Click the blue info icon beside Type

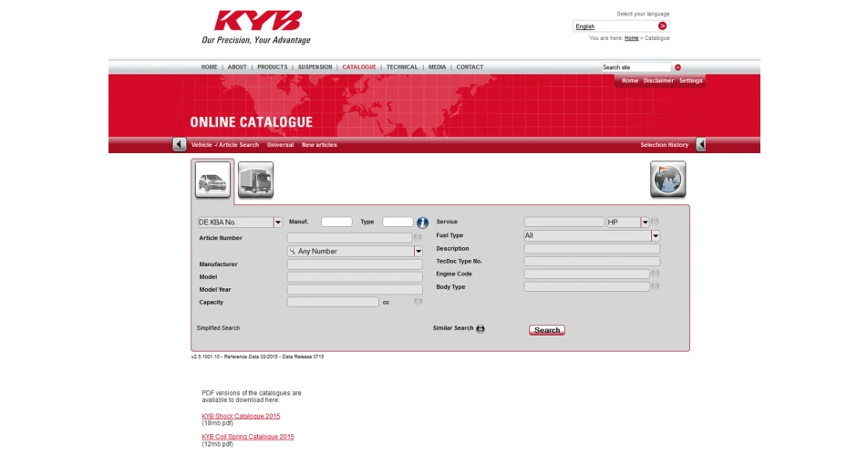tap(422, 223)
